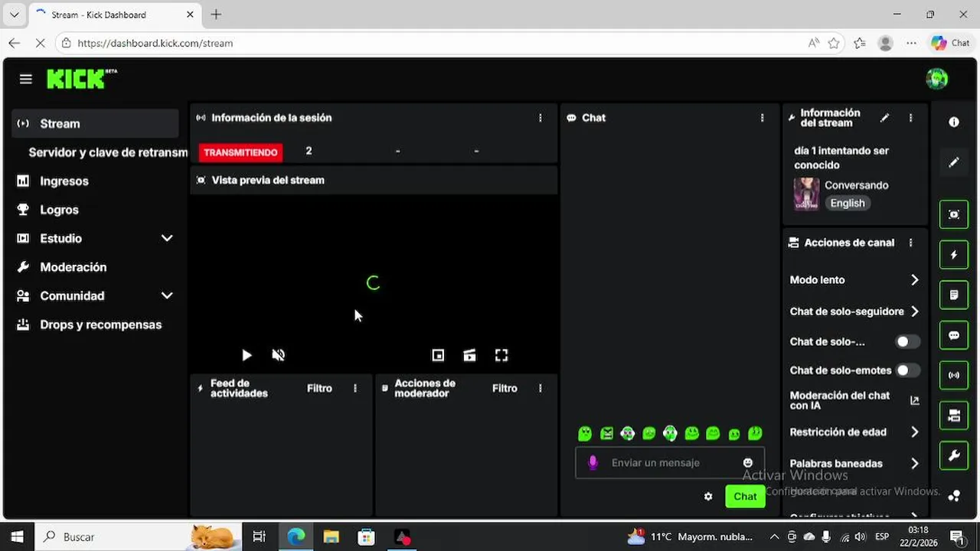The width and height of the screenshot is (980, 551).
Task: Click the green Chat send button
Action: click(x=745, y=497)
